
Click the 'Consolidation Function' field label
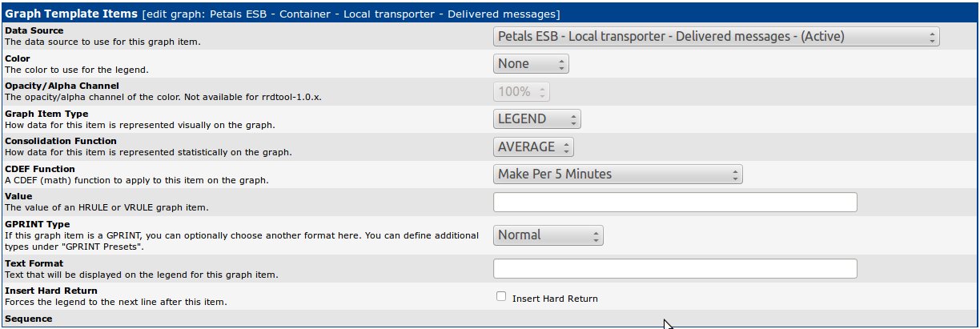tap(60, 141)
